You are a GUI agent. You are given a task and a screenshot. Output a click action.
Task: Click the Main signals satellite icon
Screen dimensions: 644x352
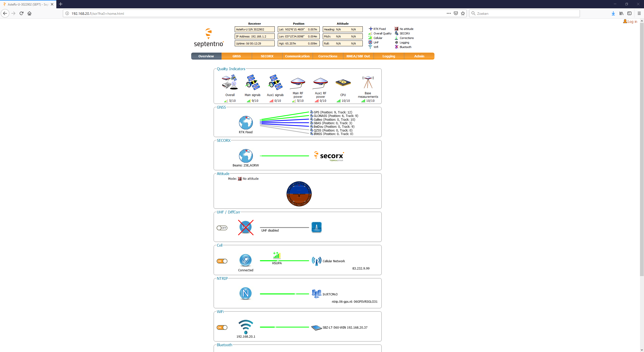coord(252,82)
